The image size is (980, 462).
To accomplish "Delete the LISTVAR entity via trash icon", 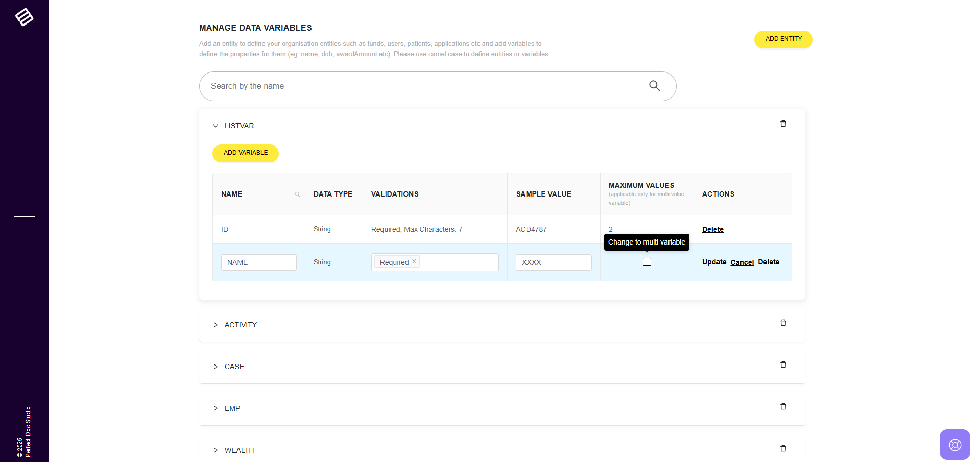I will coord(783,124).
